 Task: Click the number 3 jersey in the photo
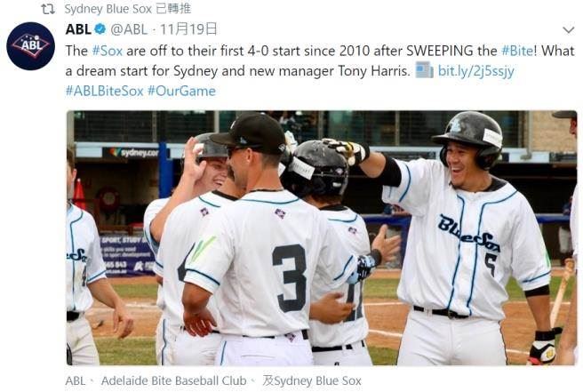tap(289, 277)
